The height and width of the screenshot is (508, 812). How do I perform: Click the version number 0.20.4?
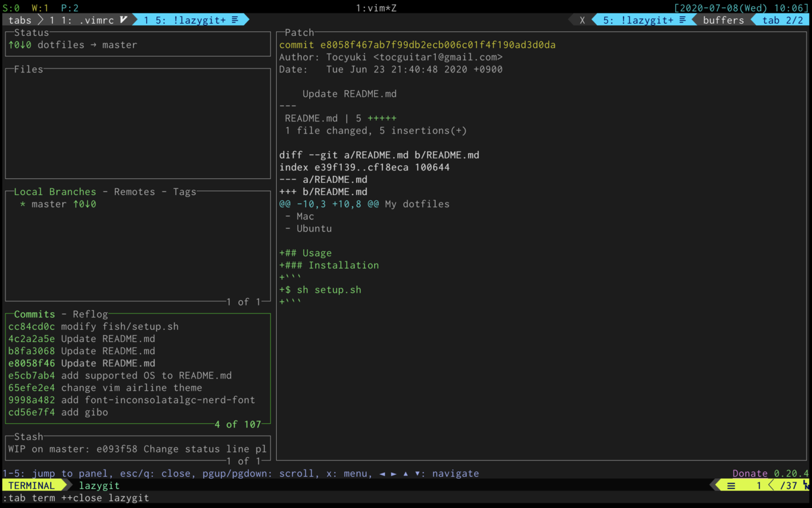tap(791, 473)
